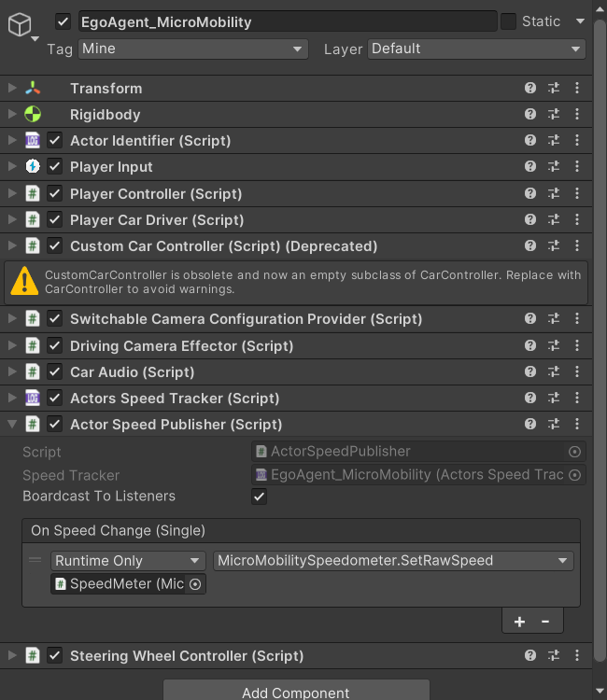Screen dimensions: 607x700
Task: Expand the Rigidbody component
Action: pos(12,114)
